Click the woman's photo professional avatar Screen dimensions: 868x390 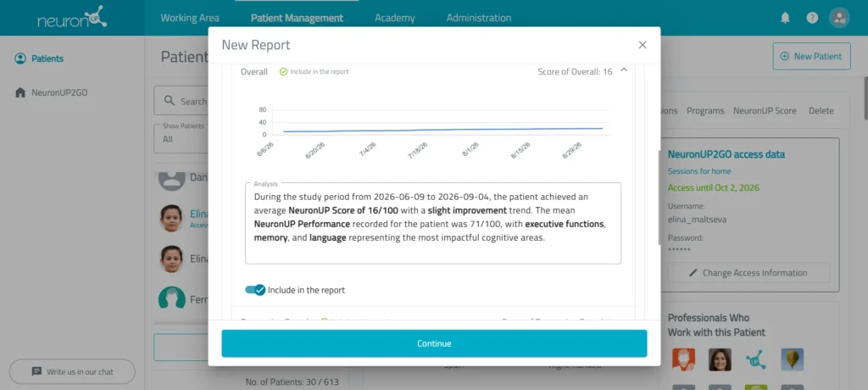tap(720, 359)
